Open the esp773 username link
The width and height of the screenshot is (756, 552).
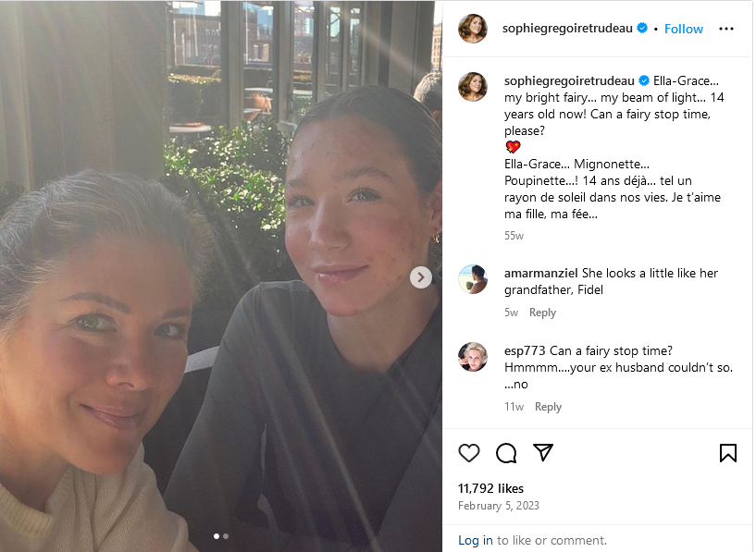pos(525,350)
